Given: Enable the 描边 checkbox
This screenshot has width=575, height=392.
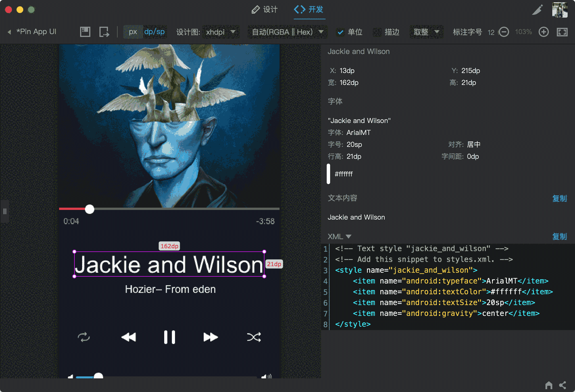Looking at the screenshot, I should pyautogui.click(x=377, y=32).
